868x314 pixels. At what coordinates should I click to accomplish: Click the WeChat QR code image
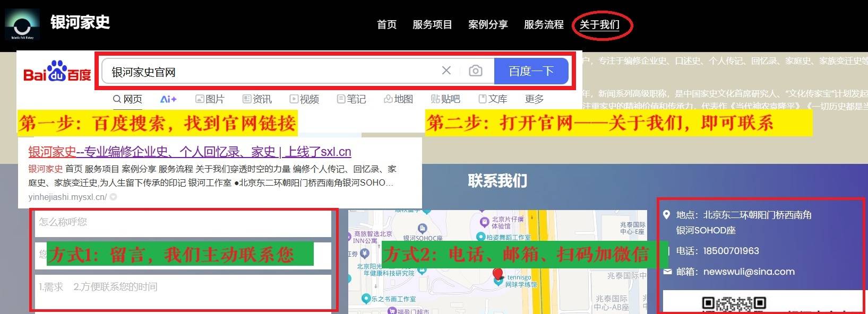734,304
